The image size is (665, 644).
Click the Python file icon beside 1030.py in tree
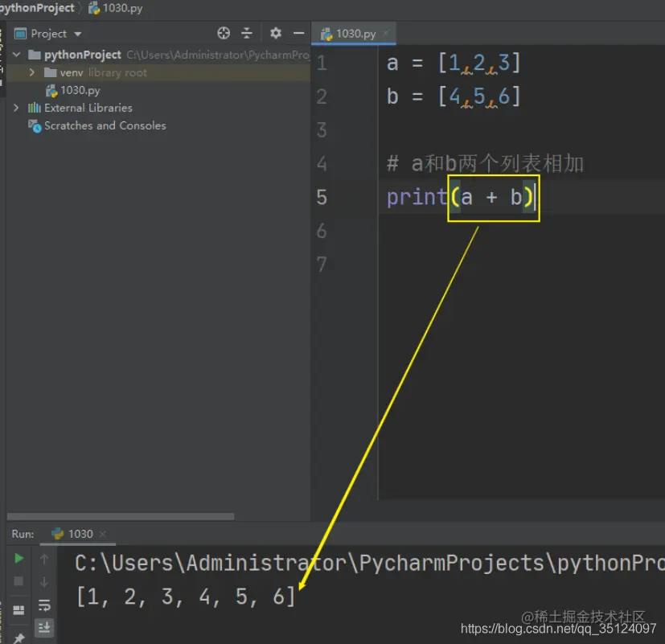tap(51, 90)
